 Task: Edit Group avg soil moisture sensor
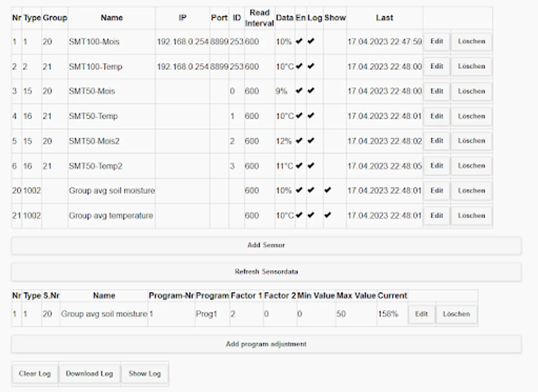436,191
